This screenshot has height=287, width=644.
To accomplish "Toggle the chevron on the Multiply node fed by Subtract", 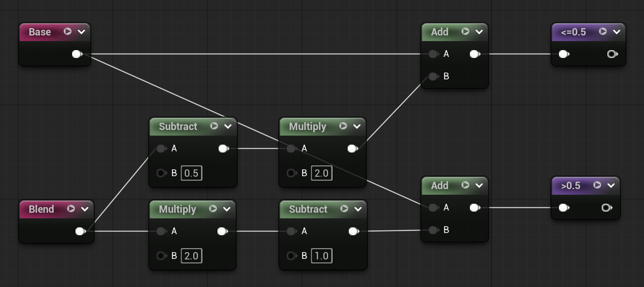I will (x=357, y=127).
